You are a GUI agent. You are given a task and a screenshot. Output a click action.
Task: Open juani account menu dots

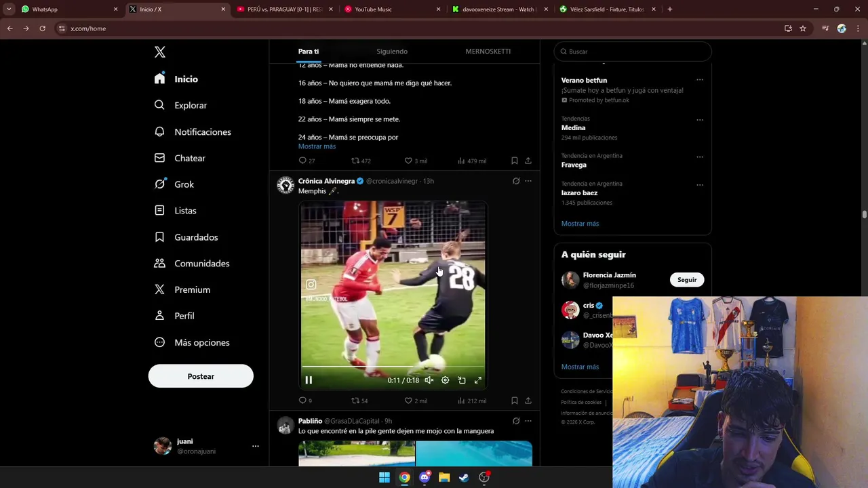(256, 446)
